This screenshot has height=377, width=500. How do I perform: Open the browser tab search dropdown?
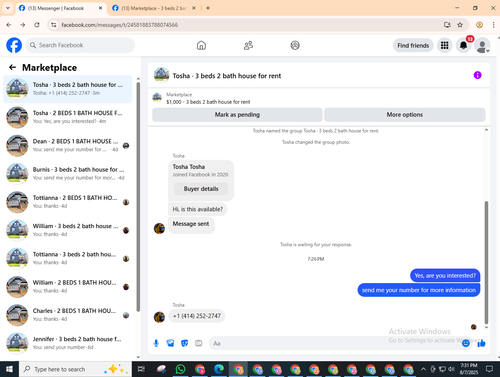point(8,8)
